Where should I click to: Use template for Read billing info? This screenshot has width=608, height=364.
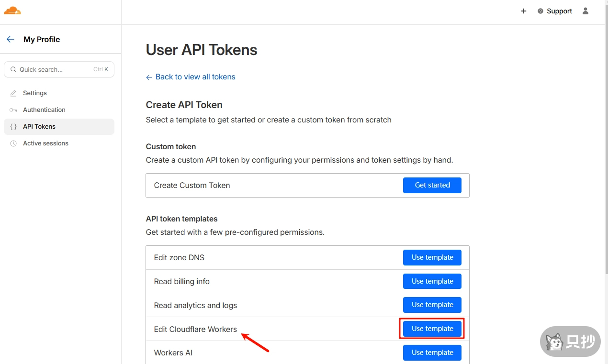coord(432,281)
